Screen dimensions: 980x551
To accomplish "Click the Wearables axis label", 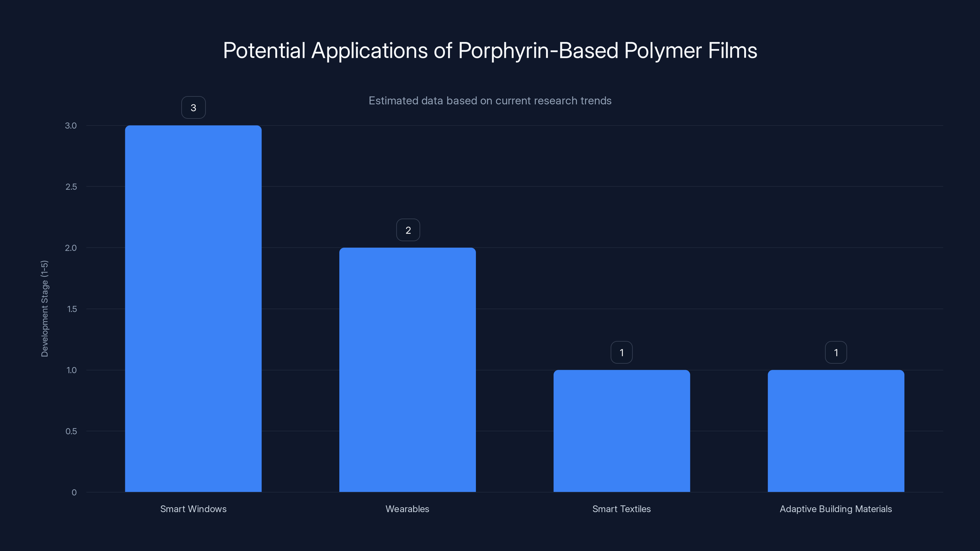I will pyautogui.click(x=407, y=509).
